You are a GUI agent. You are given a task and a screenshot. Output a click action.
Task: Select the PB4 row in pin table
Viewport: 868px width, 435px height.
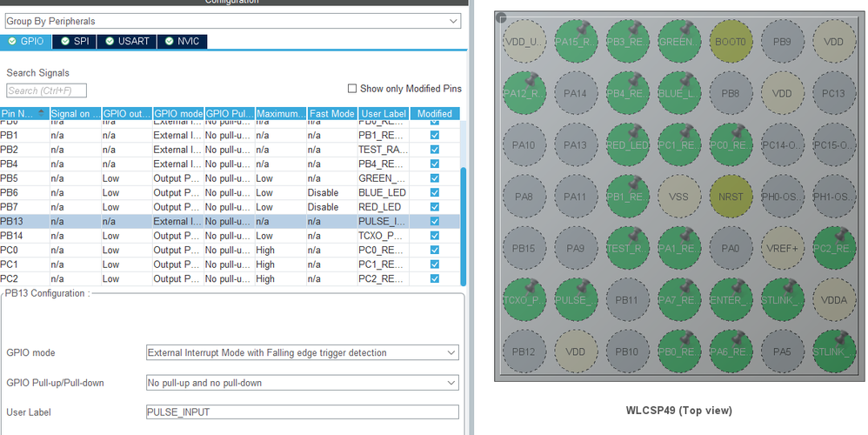pyautogui.click(x=230, y=164)
